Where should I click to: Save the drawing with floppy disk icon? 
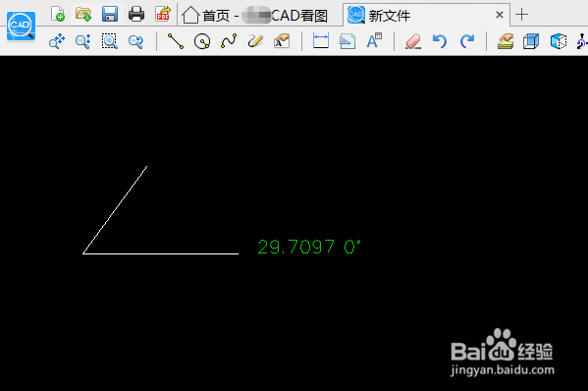pyautogui.click(x=110, y=14)
